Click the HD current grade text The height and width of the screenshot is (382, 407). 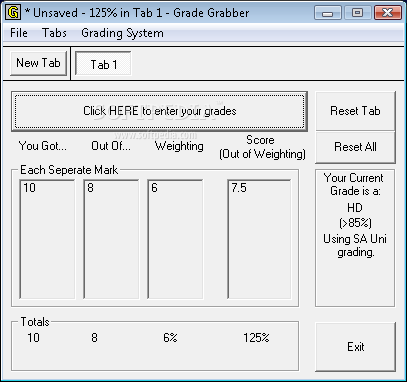click(355, 208)
